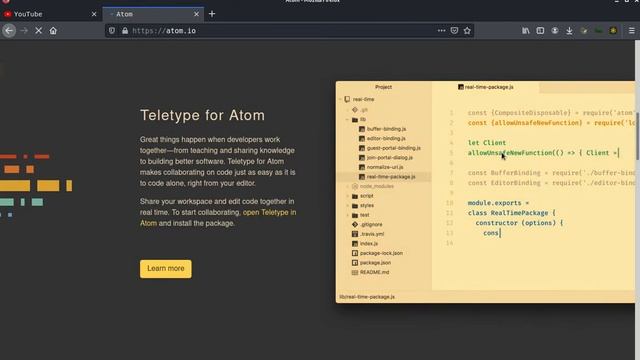
Task: Click the module.exports code line
Action: coord(498,203)
